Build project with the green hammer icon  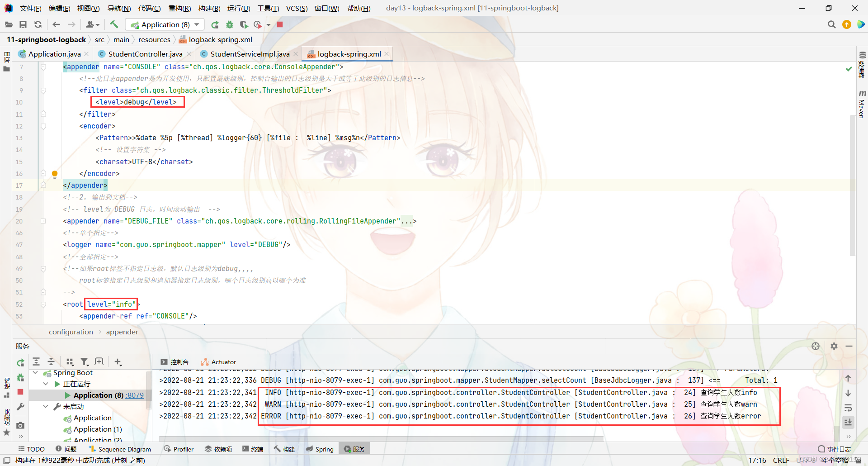114,24
